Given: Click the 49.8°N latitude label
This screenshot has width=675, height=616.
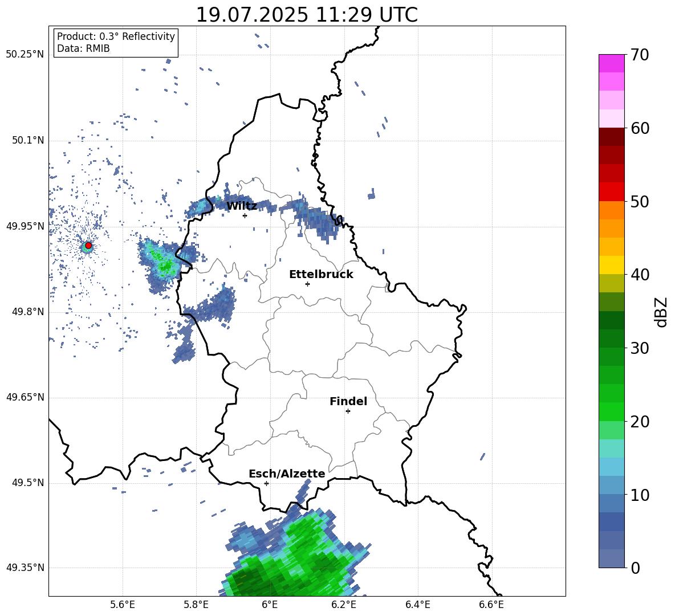Looking at the screenshot, I should (28, 312).
